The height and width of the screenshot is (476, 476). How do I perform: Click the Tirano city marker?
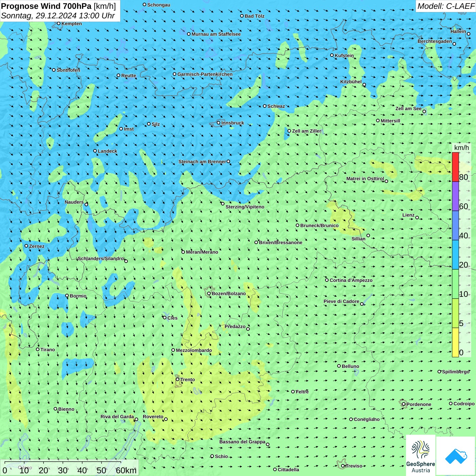(38, 349)
